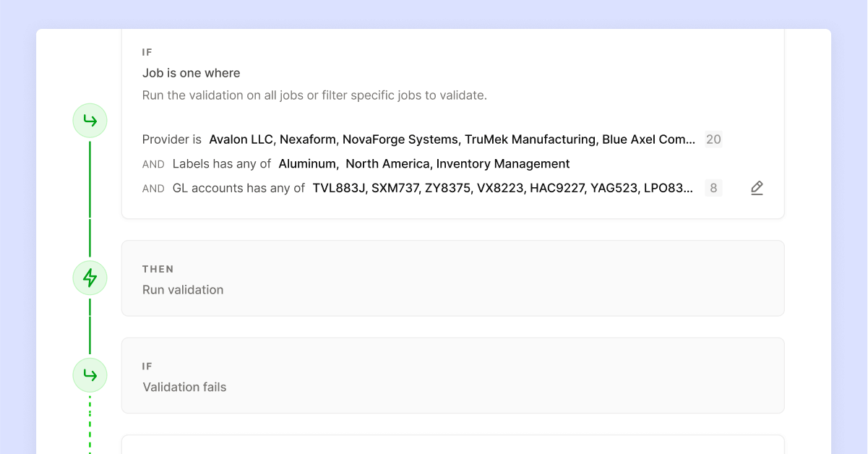Screen dimensions: 868x454
Task: Click the Job is one where heading
Action: point(191,73)
